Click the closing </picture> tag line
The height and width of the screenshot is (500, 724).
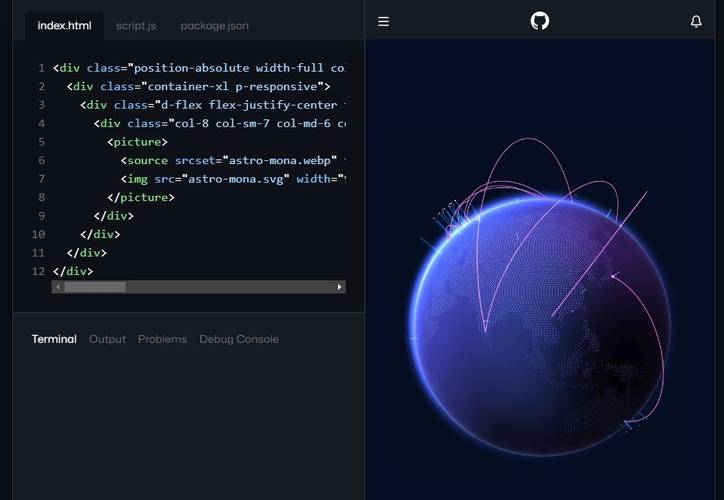click(141, 197)
